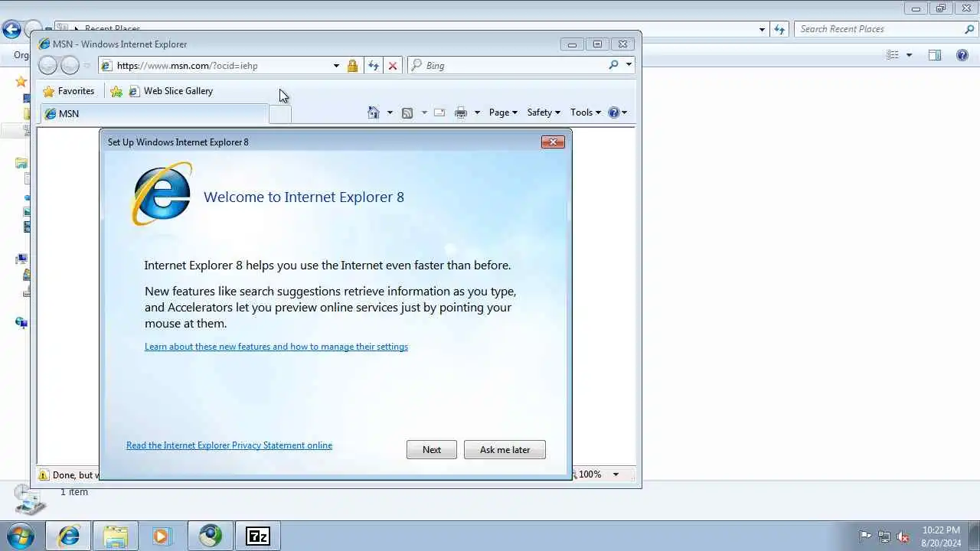The image size is (980, 551).
Task: Expand the view options dropdown arrow in Explorer
Action: 909,55
